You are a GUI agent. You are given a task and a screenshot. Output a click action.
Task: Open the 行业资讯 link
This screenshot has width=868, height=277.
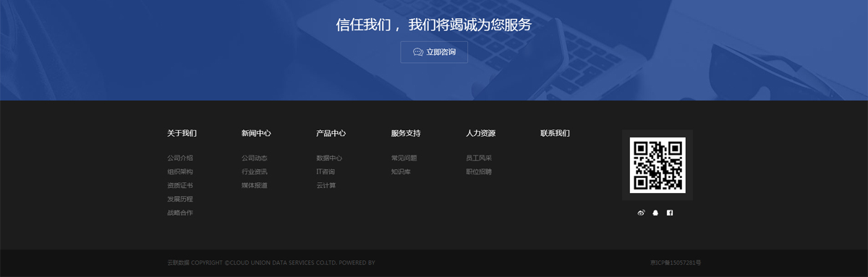(255, 171)
